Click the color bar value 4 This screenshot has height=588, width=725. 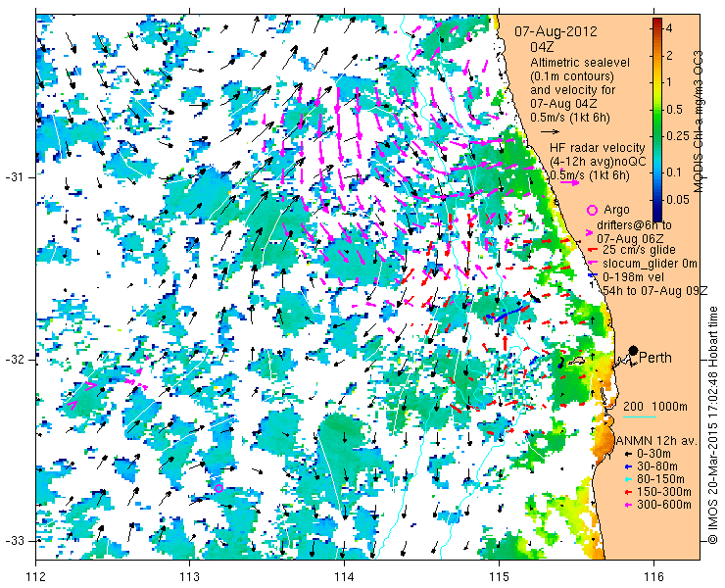(669, 28)
